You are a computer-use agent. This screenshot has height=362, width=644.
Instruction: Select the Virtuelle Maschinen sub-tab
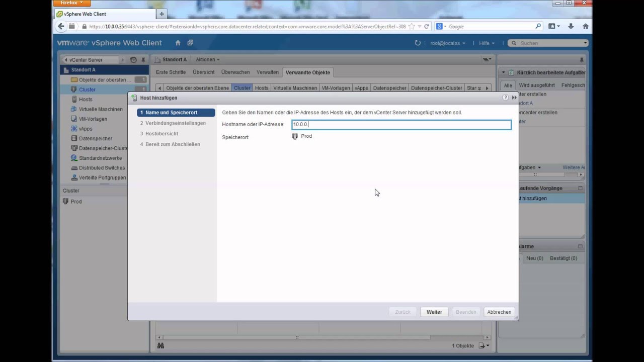[295, 88]
